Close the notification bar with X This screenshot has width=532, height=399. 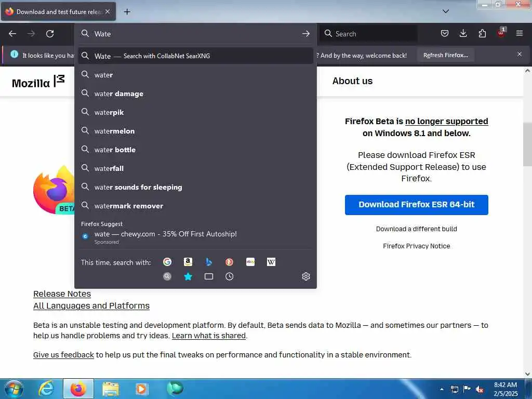coord(520,54)
